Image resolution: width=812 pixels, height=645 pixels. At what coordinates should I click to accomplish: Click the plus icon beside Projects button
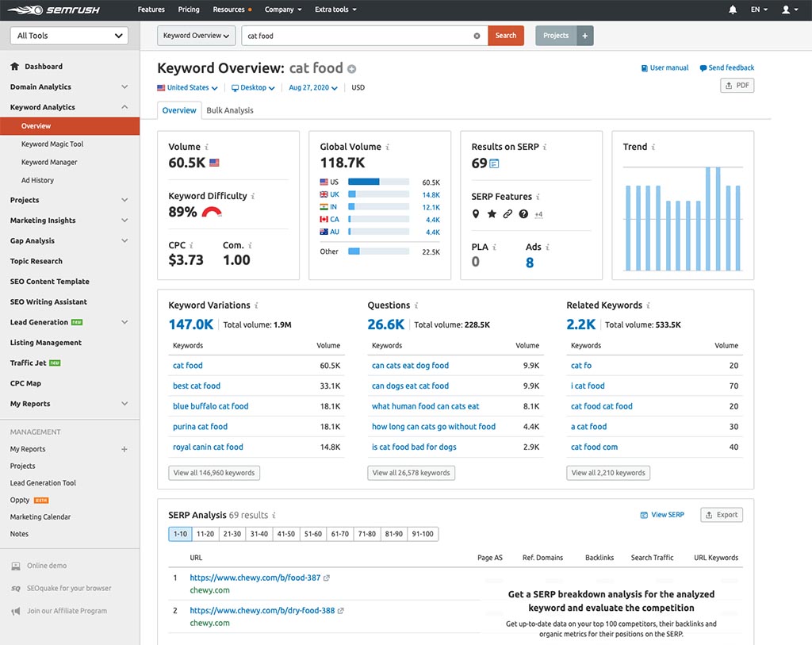click(x=584, y=36)
